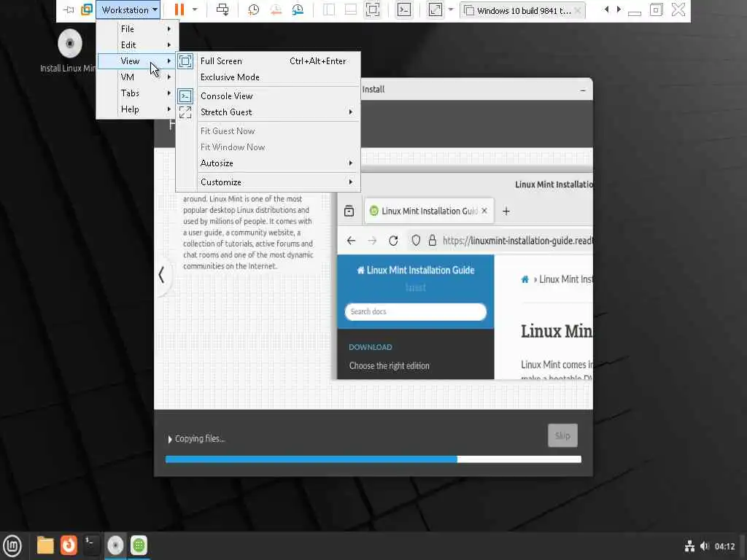Open the View submenu
Screen dimensions: 747x560
coord(136,61)
